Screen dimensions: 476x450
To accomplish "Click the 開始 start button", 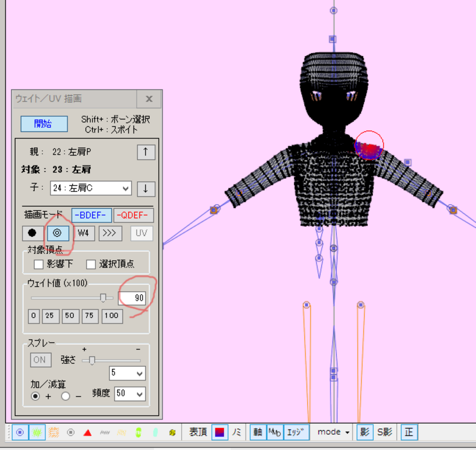I will (44, 124).
